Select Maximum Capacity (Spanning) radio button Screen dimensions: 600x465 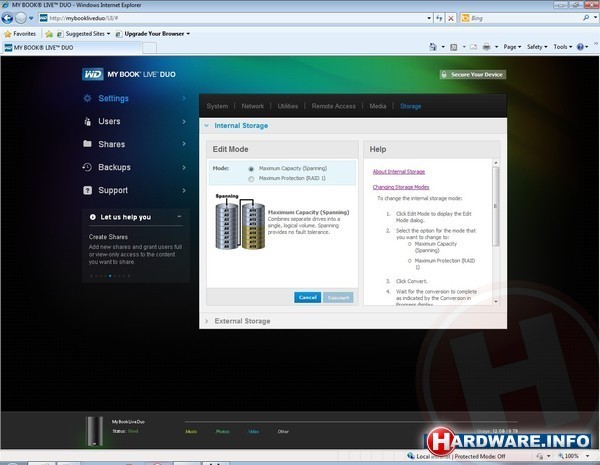pyautogui.click(x=251, y=169)
